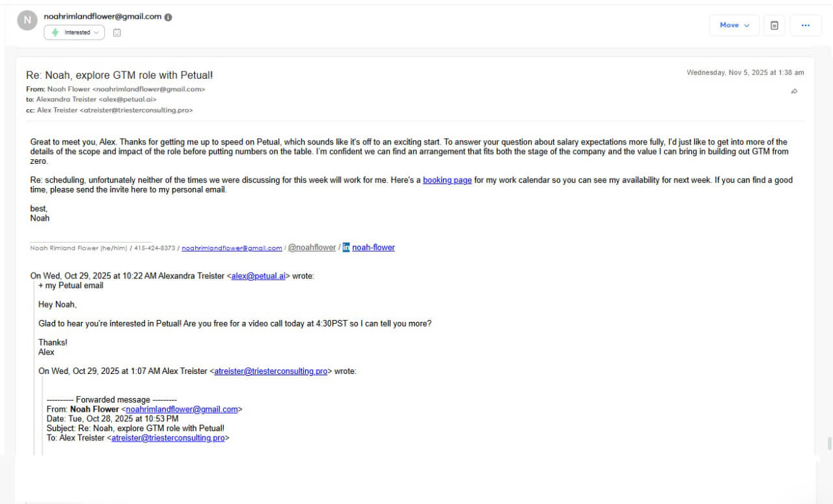
Task: Click the forward arrow icon under the date
Action: pos(794,92)
